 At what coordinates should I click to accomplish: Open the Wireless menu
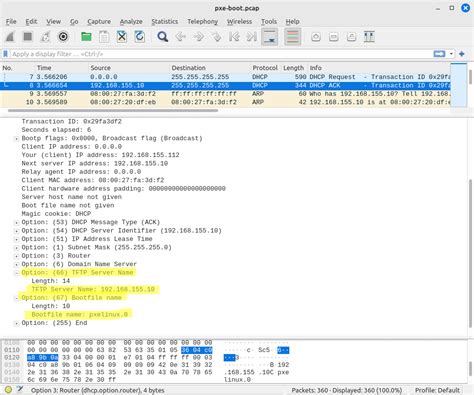point(239,22)
